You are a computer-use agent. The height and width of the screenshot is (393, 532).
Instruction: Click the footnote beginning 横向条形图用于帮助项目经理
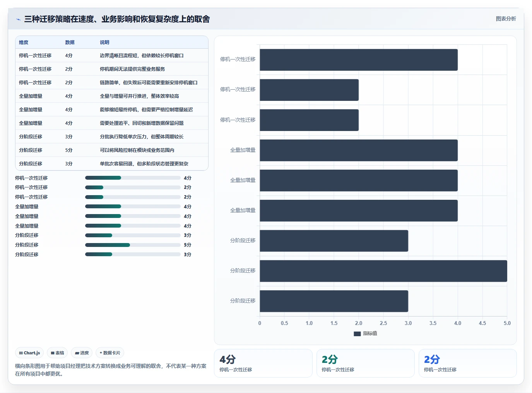pos(111,370)
